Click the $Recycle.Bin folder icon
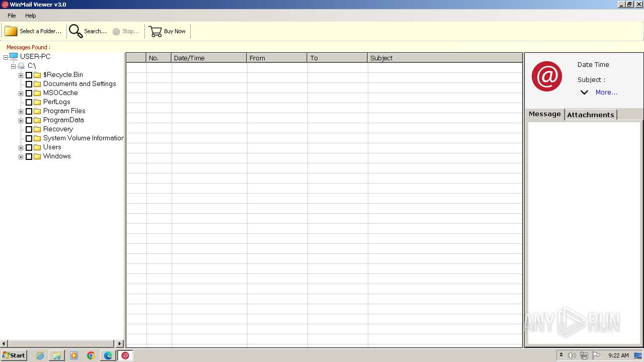 [37, 75]
